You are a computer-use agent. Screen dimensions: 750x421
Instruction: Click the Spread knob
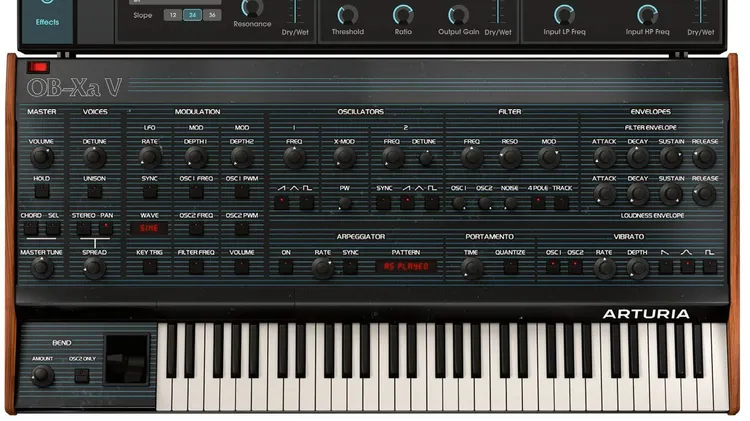coord(94,268)
